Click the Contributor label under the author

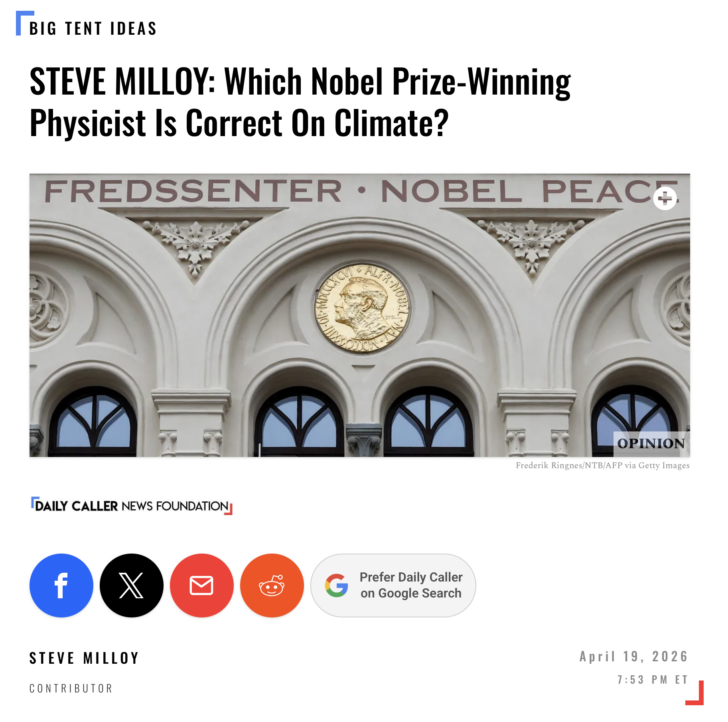pos(71,688)
